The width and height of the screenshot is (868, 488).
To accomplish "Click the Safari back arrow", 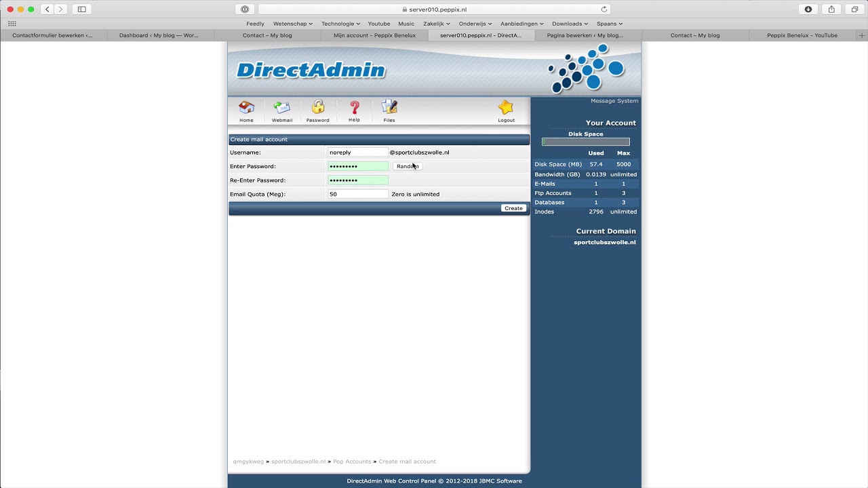I will pos(47,9).
